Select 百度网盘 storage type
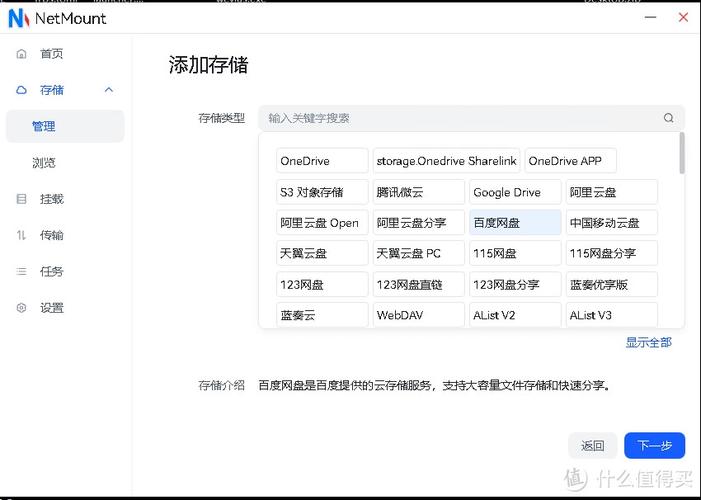Screen dimensions: 701x500 [x=515, y=223]
